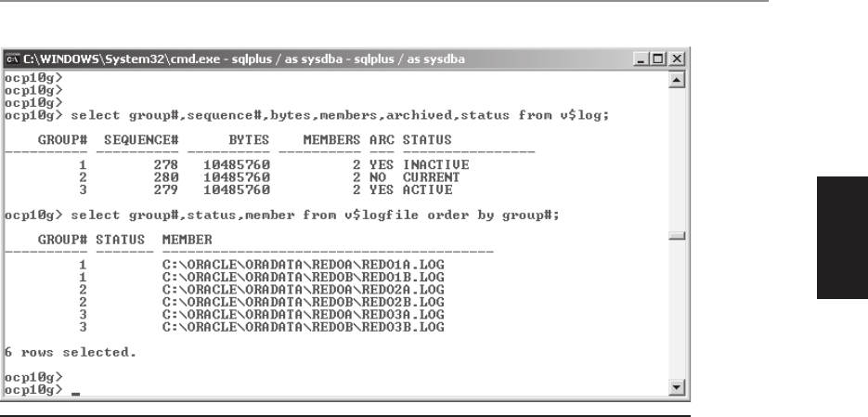
Task: Click the scrollbar up arrow
Action: [677, 80]
